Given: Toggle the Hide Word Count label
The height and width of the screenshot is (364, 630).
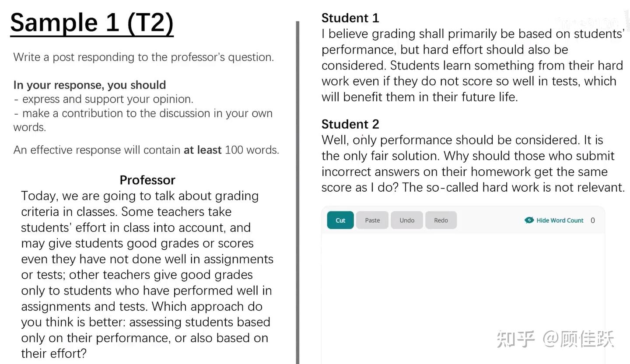Looking at the screenshot, I should (560, 220).
